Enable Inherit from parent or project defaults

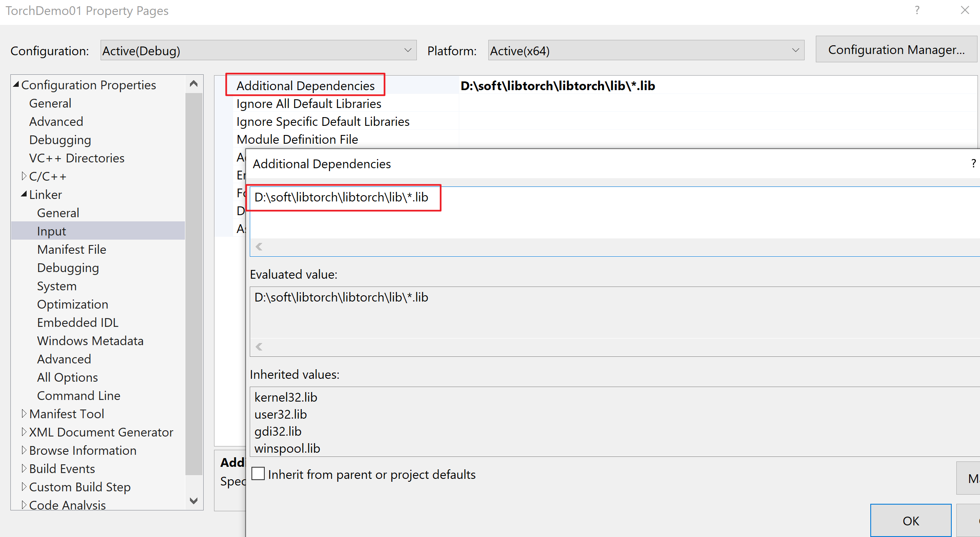coord(258,473)
